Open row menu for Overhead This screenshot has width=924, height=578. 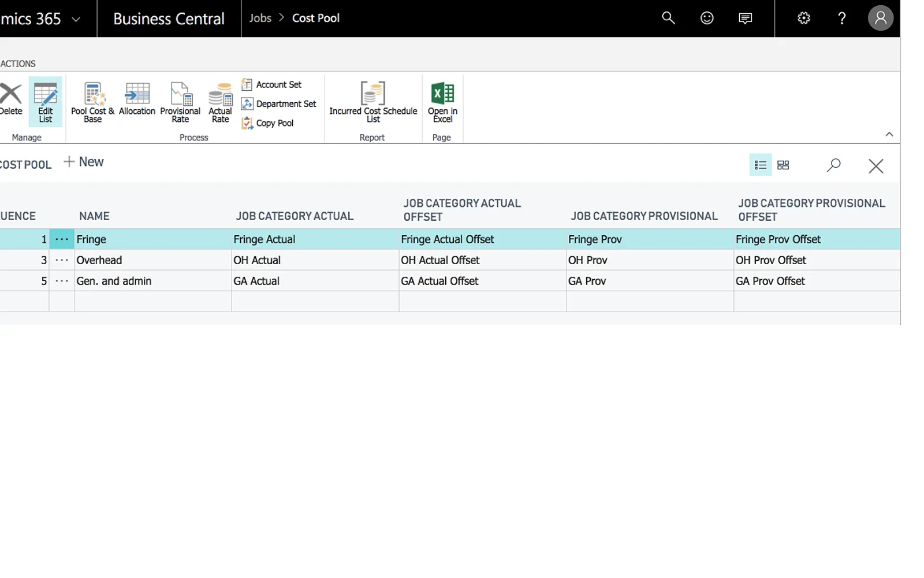coord(62,260)
